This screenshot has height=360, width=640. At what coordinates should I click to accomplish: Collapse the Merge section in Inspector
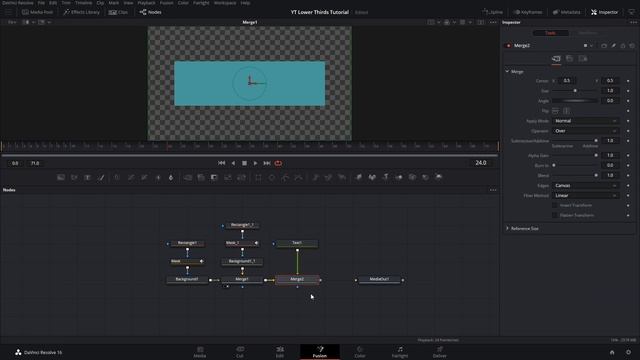(507, 71)
